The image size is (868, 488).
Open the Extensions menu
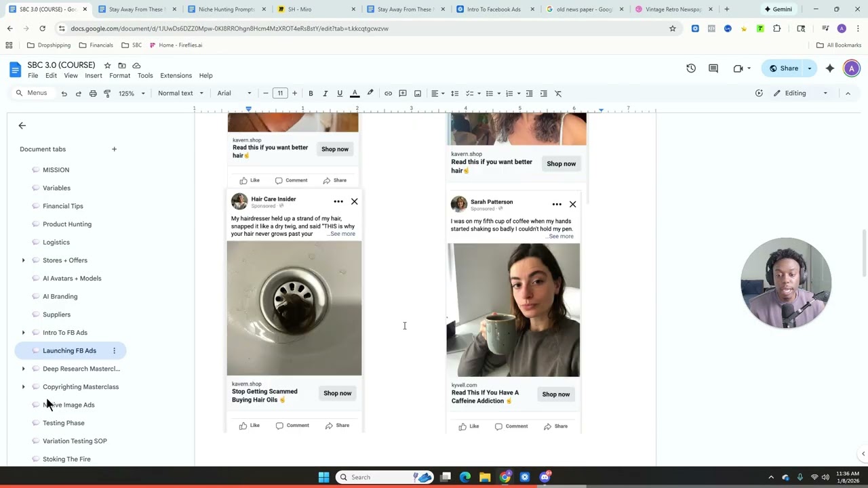(176, 76)
